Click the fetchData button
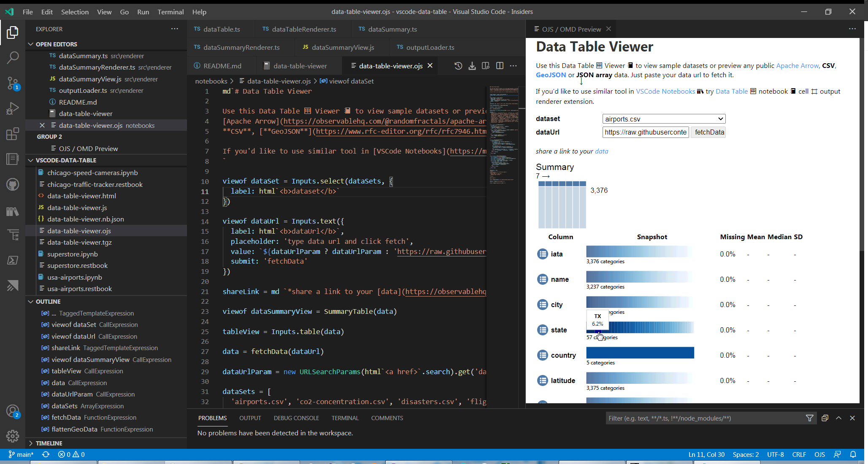Image resolution: width=868 pixels, height=464 pixels. click(x=709, y=132)
